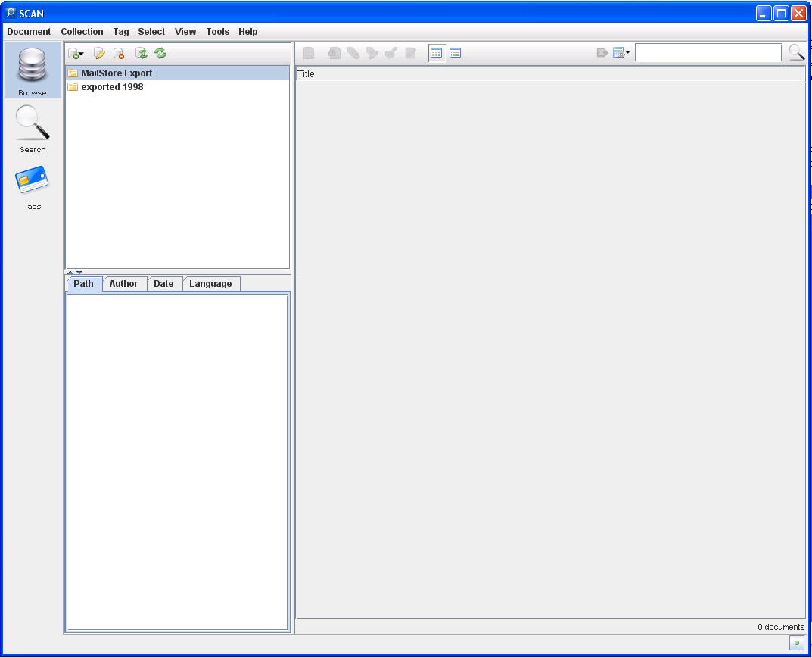812x658 pixels.
Task: Open the Collection menu
Action: tap(82, 32)
